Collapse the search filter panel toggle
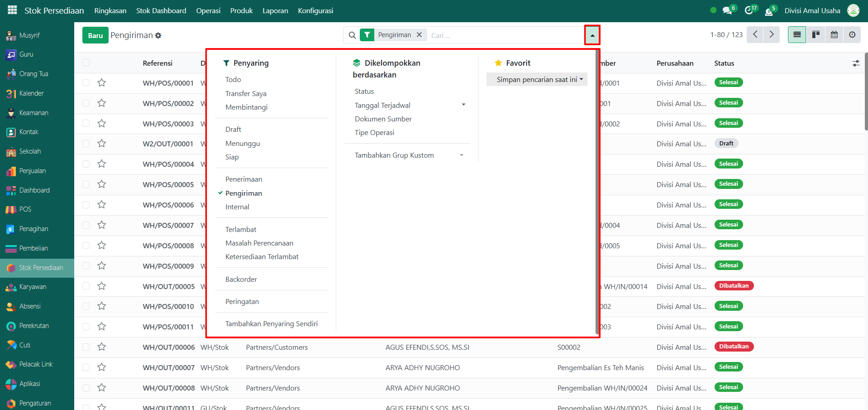 coord(592,35)
